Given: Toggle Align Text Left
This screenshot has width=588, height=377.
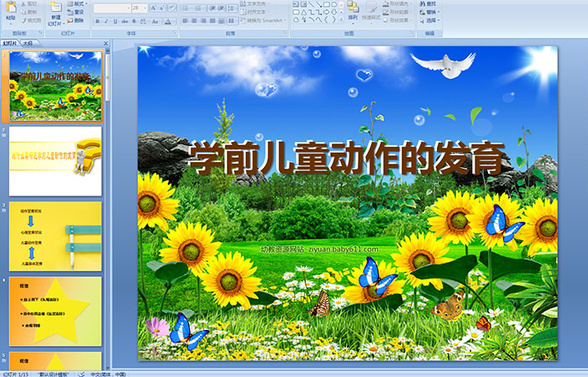Looking at the screenshot, I should tap(186, 21).
